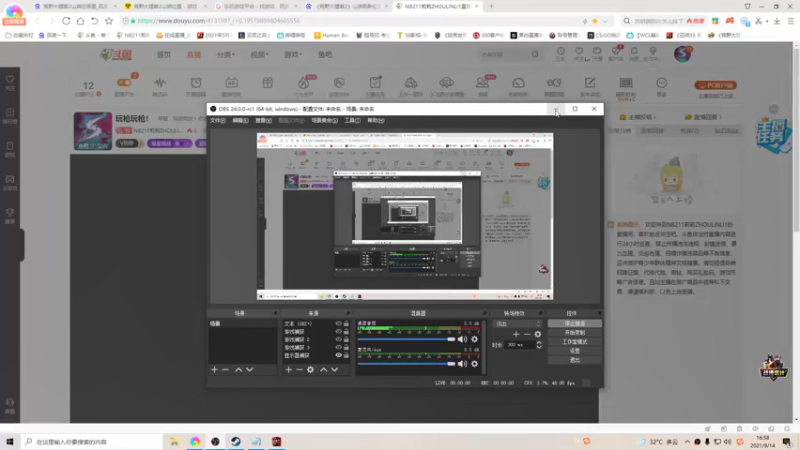Open transition properties gear icon

538,334
